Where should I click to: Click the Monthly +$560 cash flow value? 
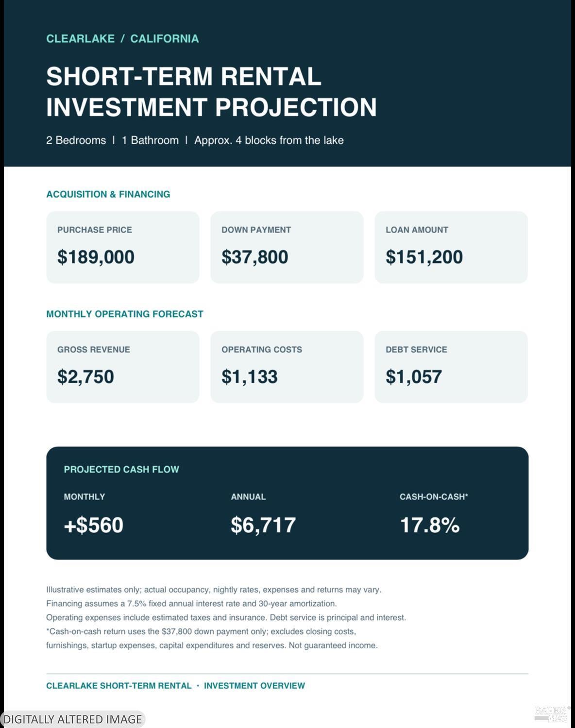pyautogui.click(x=94, y=525)
